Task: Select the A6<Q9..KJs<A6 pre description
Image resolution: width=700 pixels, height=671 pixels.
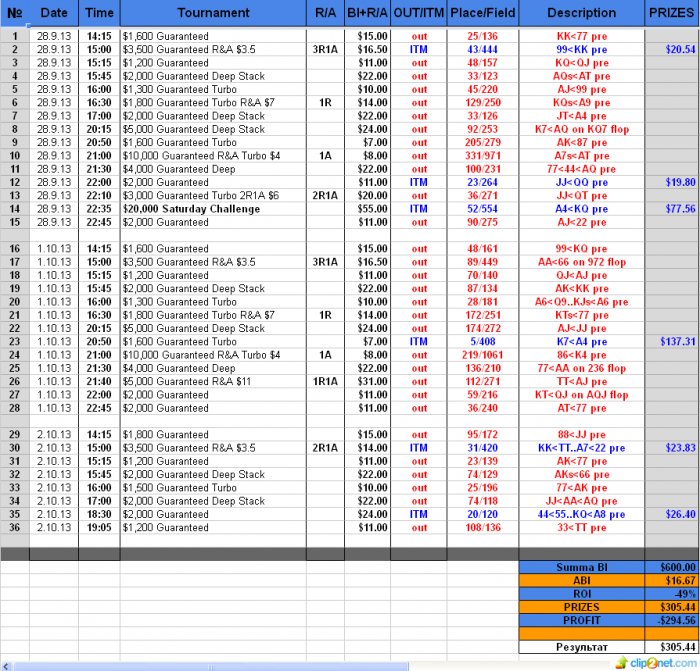Action: click(582, 302)
